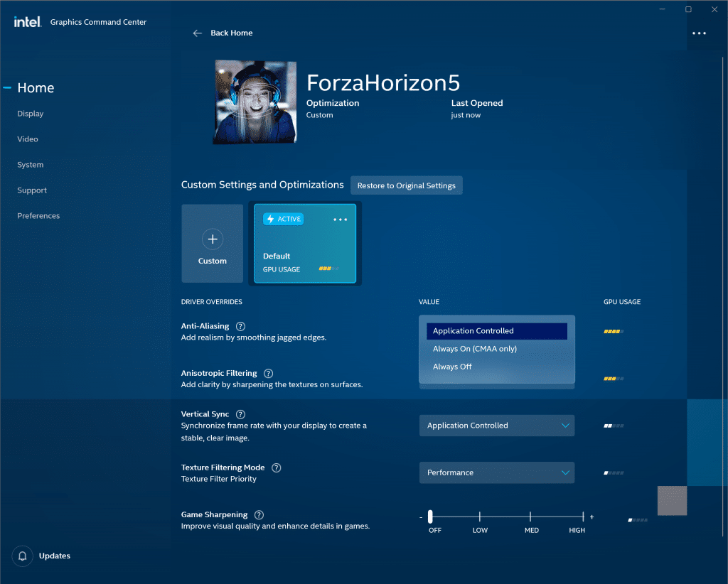Set Game Sharpening slider to LOW
This screenshot has height=584, width=728.
coord(480,517)
